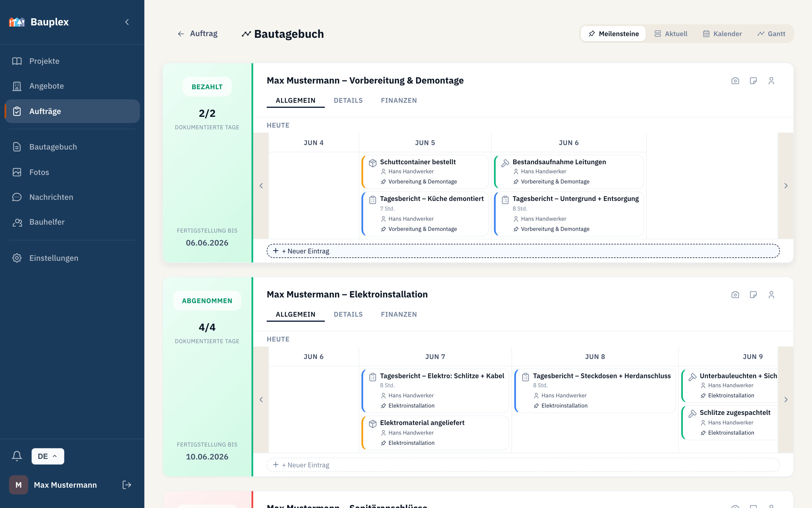Click the Max Mustermann user name

[x=65, y=485]
